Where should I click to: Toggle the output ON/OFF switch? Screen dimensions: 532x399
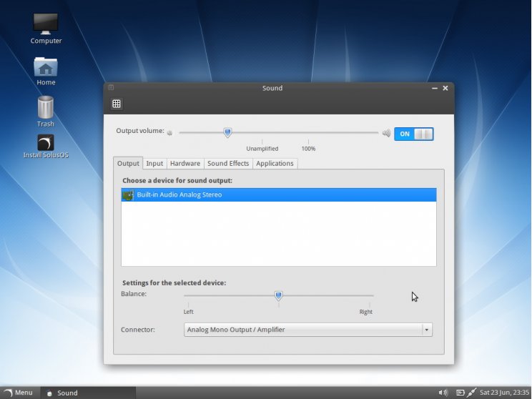click(x=413, y=134)
